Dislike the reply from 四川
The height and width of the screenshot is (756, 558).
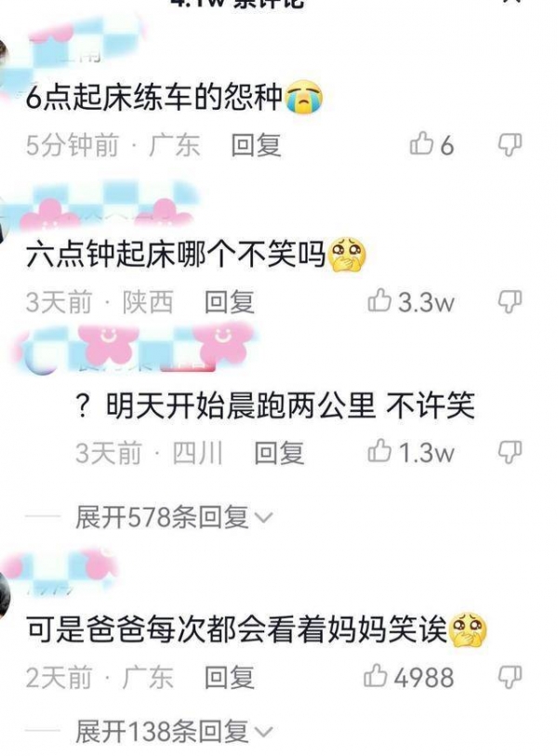(x=511, y=452)
